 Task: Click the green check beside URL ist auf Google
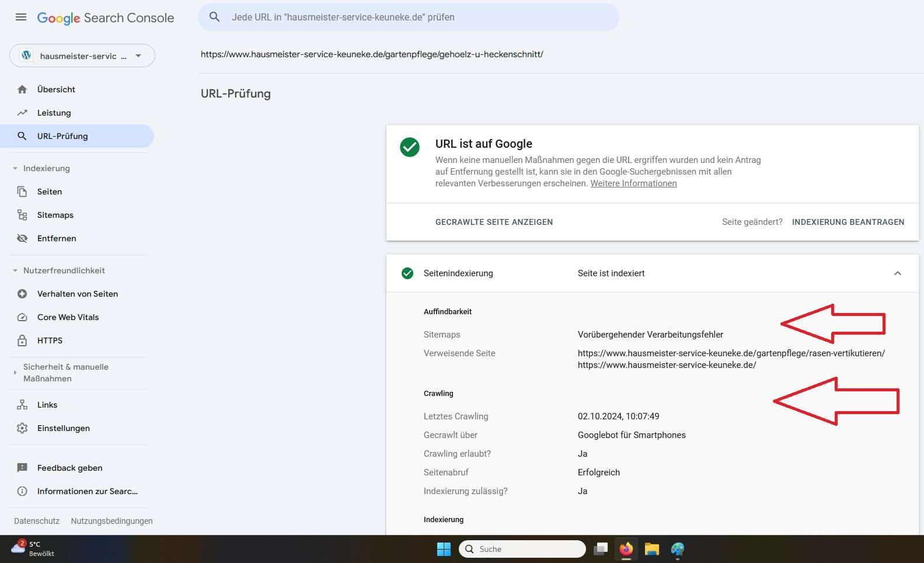pos(410,147)
